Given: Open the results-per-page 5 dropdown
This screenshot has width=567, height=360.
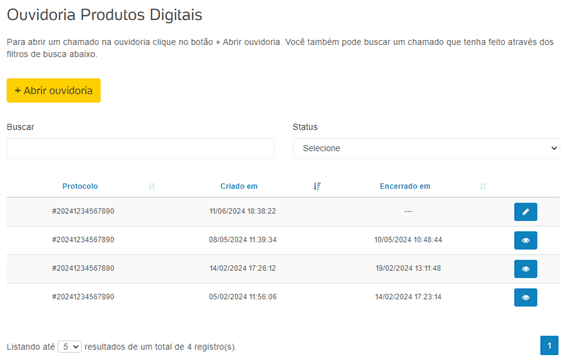Looking at the screenshot, I should coord(70,347).
